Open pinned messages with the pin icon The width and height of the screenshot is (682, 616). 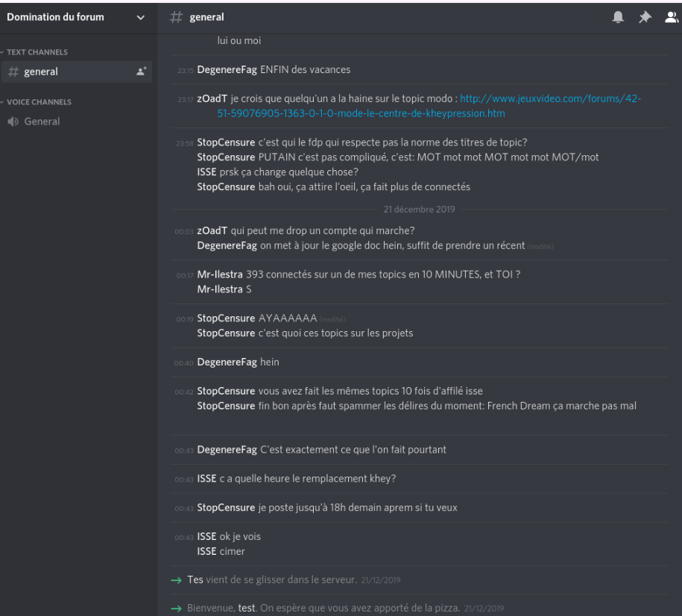click(x=645, y=17)
